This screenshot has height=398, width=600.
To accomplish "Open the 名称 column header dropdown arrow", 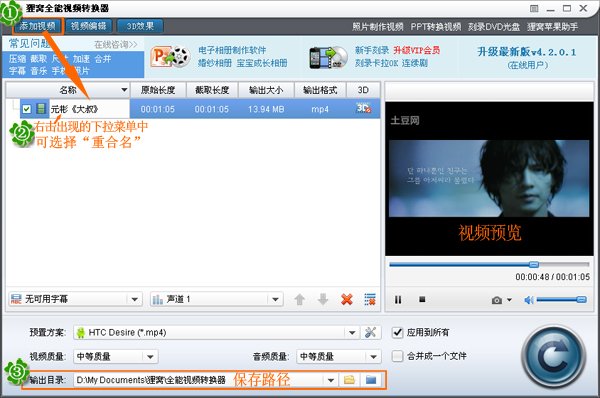I will point(124,90).
